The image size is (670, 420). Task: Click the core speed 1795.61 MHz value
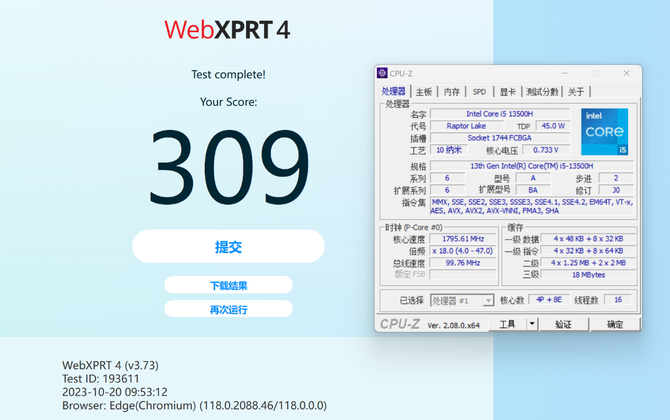tap(463, 239)
